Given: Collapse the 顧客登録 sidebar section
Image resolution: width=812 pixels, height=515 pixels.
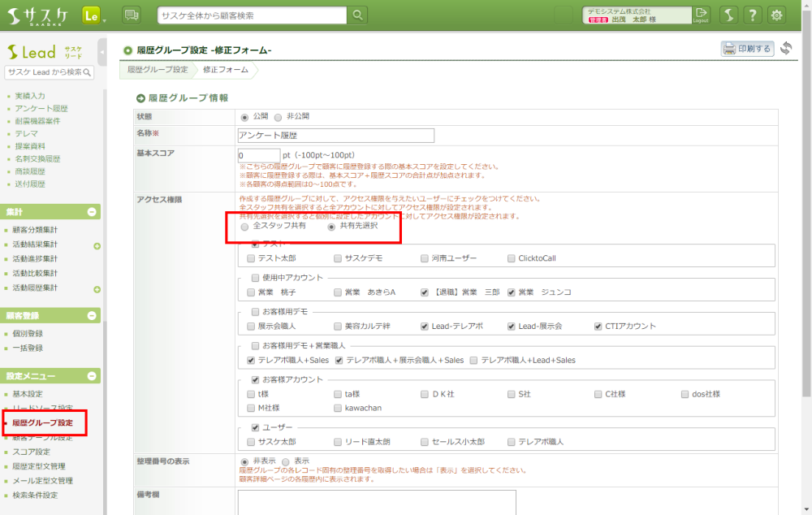Looking at the screenshot, I should (x=92, y=315).
